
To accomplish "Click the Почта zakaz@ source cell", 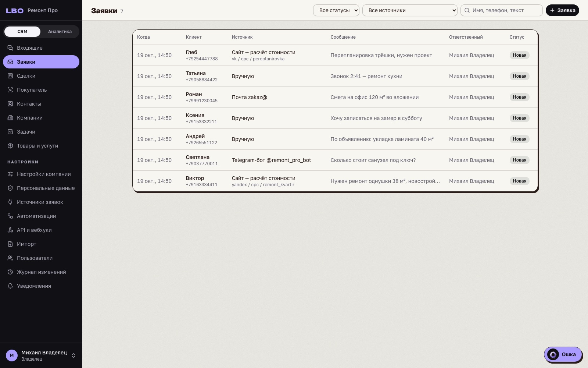I will click(250, 97).
